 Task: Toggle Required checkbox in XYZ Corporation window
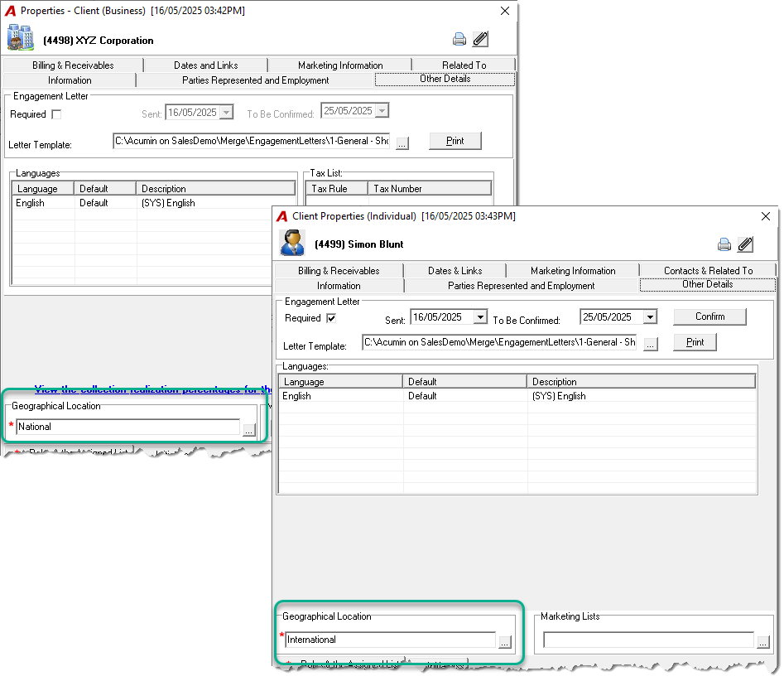56,114
